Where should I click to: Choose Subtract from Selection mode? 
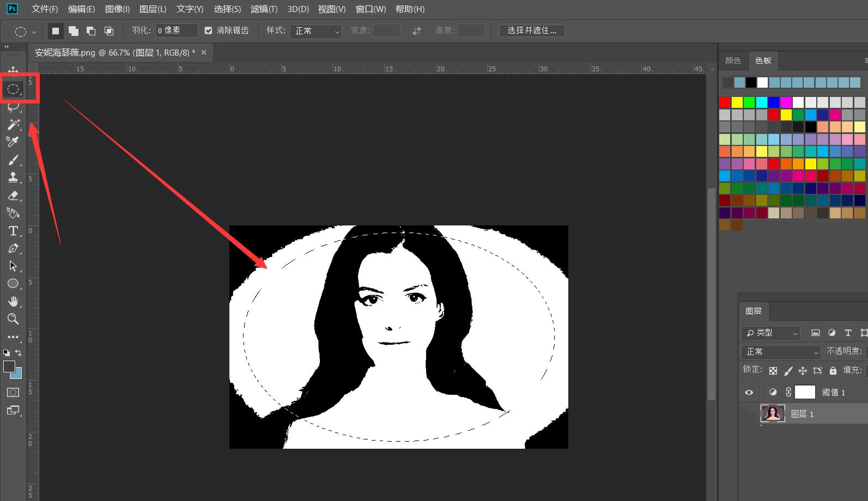(x=91, y=31)
